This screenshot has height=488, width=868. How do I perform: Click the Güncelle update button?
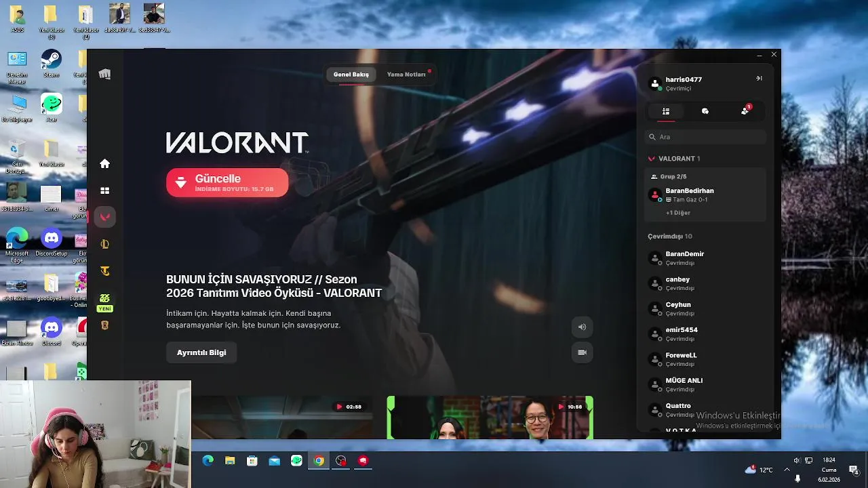point(227,183)
